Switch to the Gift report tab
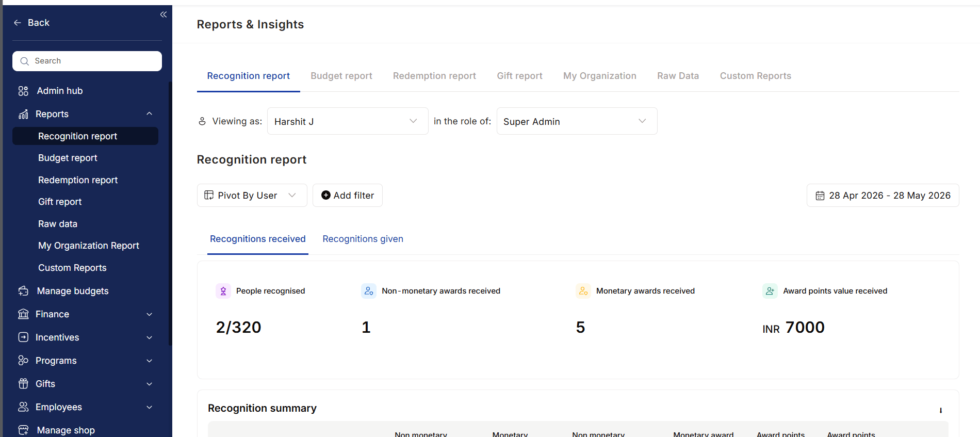 (519, 76)
